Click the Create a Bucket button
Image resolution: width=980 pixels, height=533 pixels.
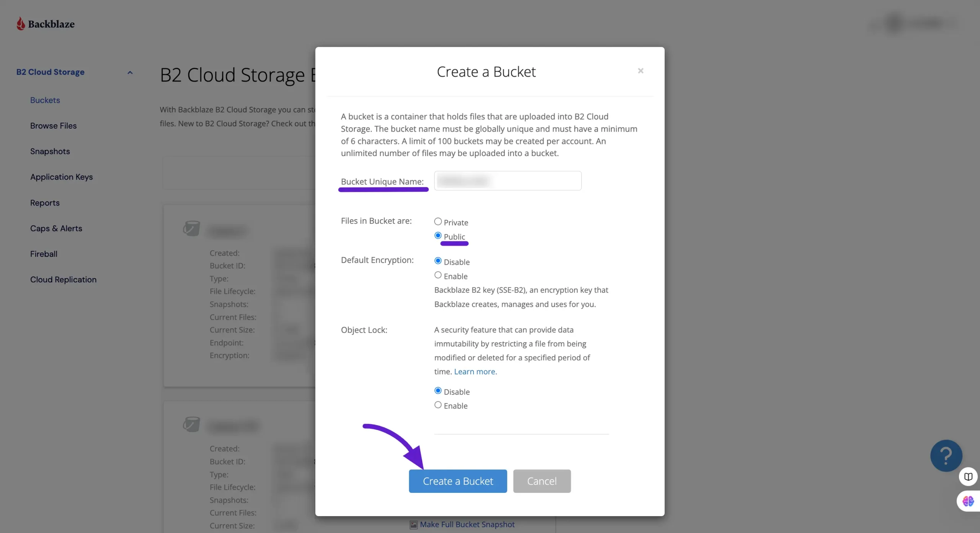pyautogui.click(x=458, y=481)
